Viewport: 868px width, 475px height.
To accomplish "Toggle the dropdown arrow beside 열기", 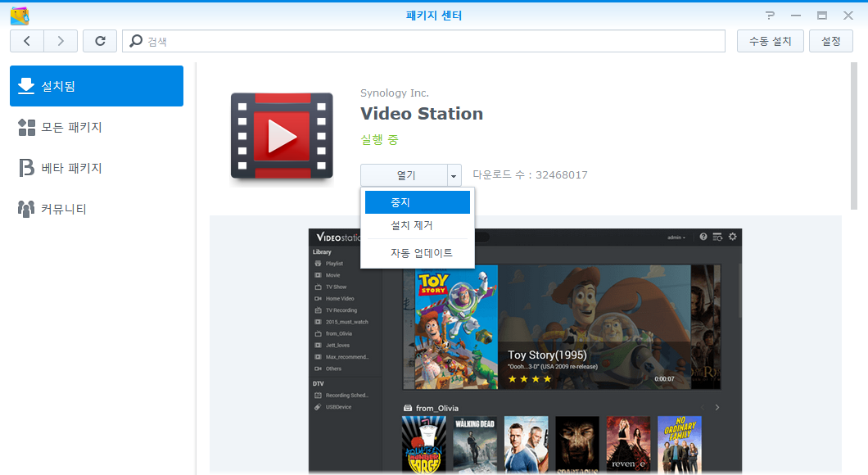I will click(x=454, y=175).
